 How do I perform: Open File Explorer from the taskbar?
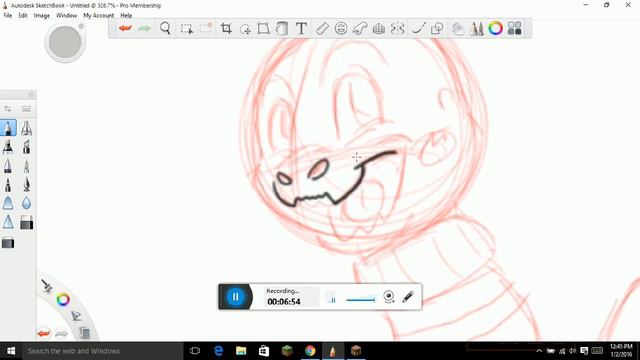(241, 351)
